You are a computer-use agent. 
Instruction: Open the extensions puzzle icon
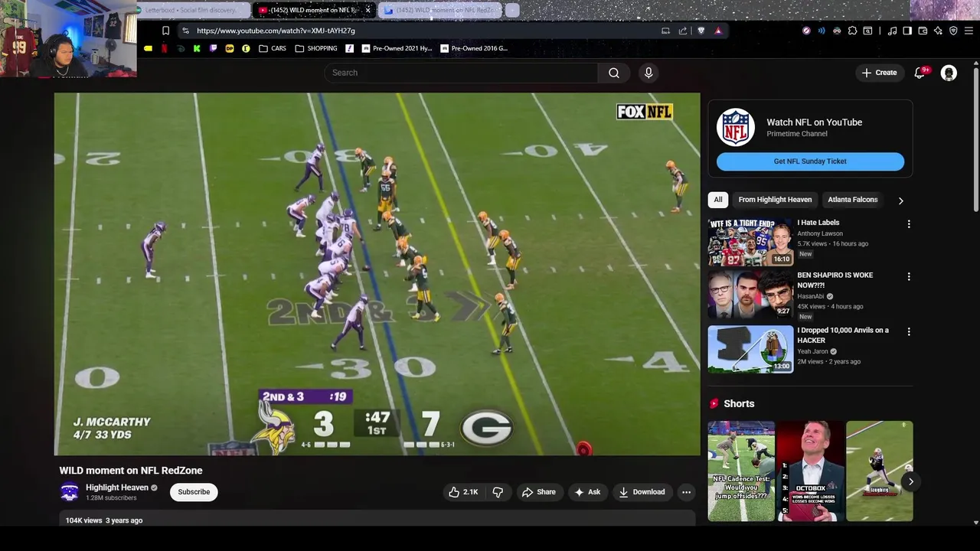pos(852,31)
